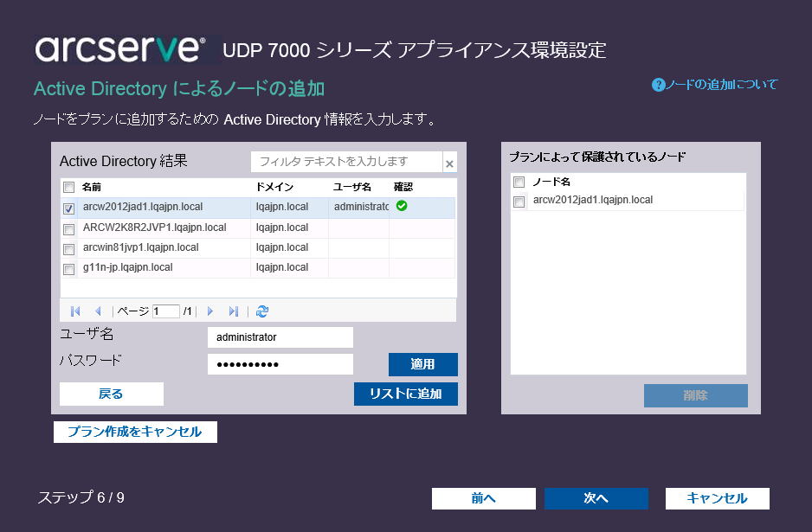Go to previous page of results
This screenshot has width=812, height=532.
coord(98,311)
